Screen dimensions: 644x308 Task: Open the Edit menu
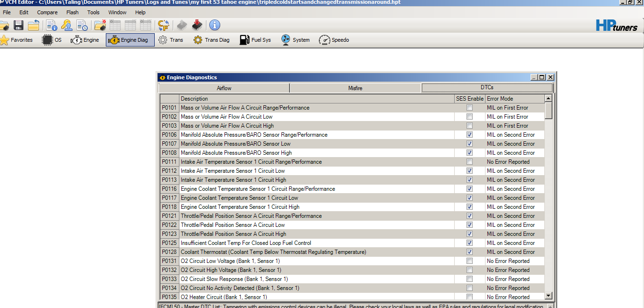point(24,12)
